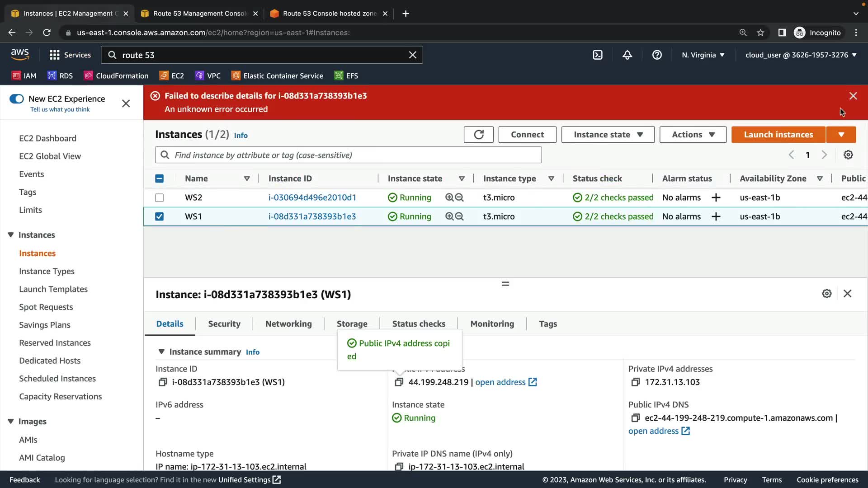The image size is (868, 488).
Task: Uncheck the WS1 instance checkbox
Action: tap(159, 216)
